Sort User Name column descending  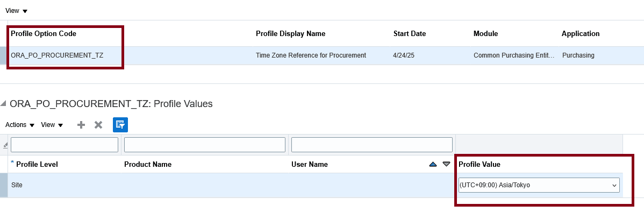447,164
